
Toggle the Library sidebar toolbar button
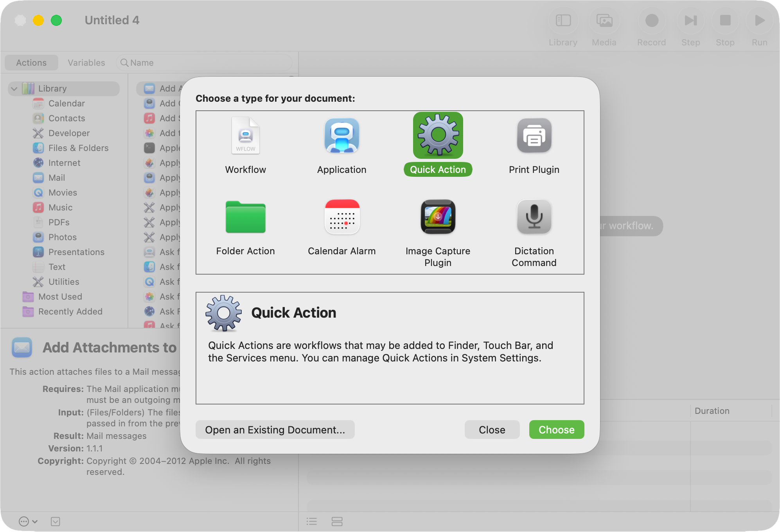coord(563,21)
